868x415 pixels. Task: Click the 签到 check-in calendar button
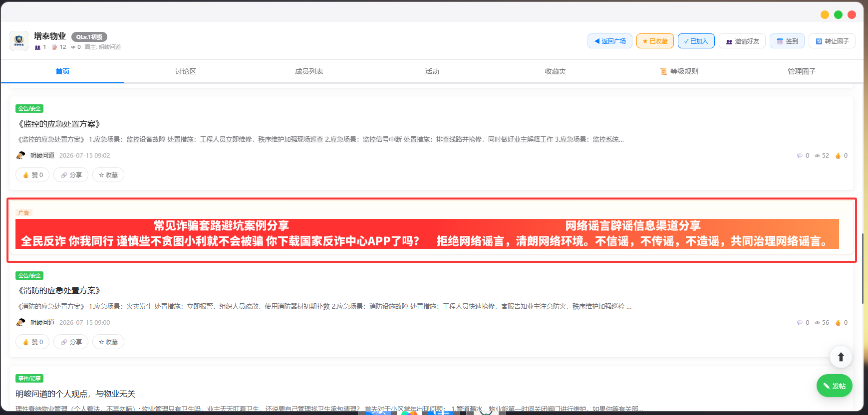pyautogui.click(x=787, y=41)
